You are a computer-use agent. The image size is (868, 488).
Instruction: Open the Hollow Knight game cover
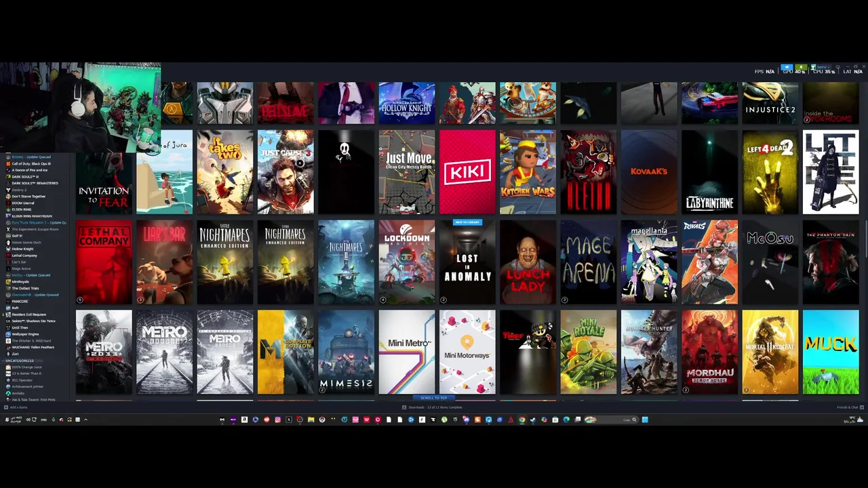pyautogui.click(x=407, y=103)
